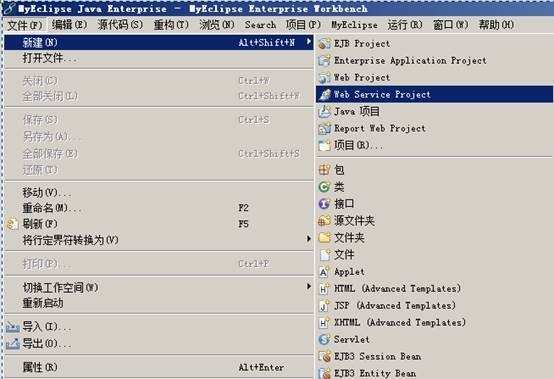The image size is (554, 379).
Task: Click the 导出 export icon
Action: [x=13, y=343]
